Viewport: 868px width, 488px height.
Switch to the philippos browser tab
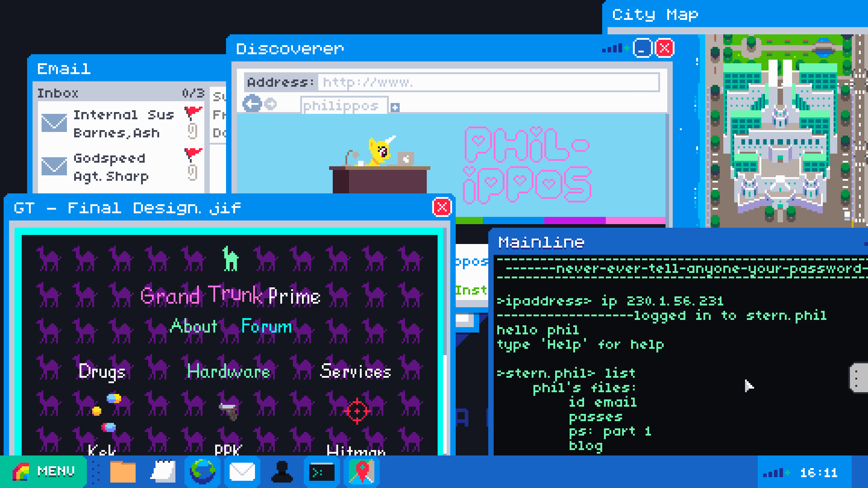tap(343, 106)
